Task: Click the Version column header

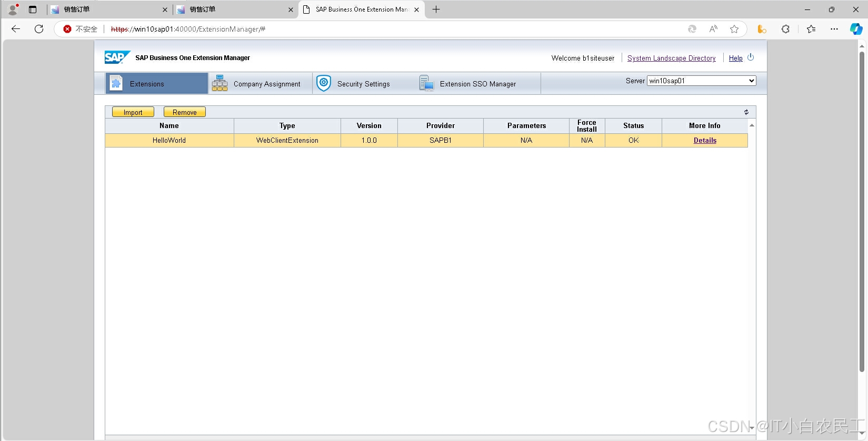Action: click(x=369, y=125)
